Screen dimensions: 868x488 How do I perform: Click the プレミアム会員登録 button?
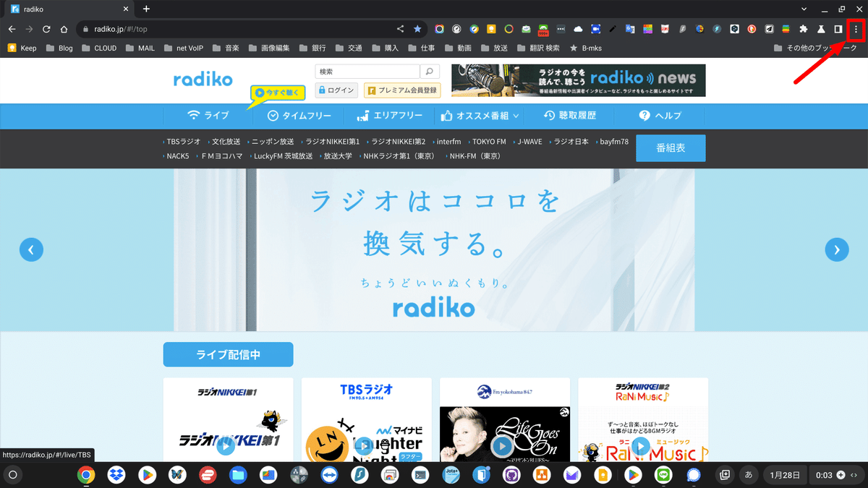pyautogui.click(x=402, y=90)
